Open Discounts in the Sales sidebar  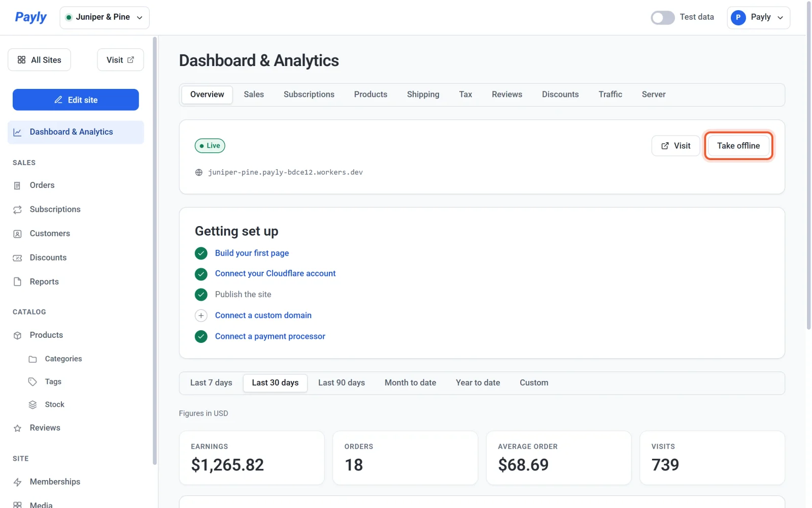[x=48, y=258]
